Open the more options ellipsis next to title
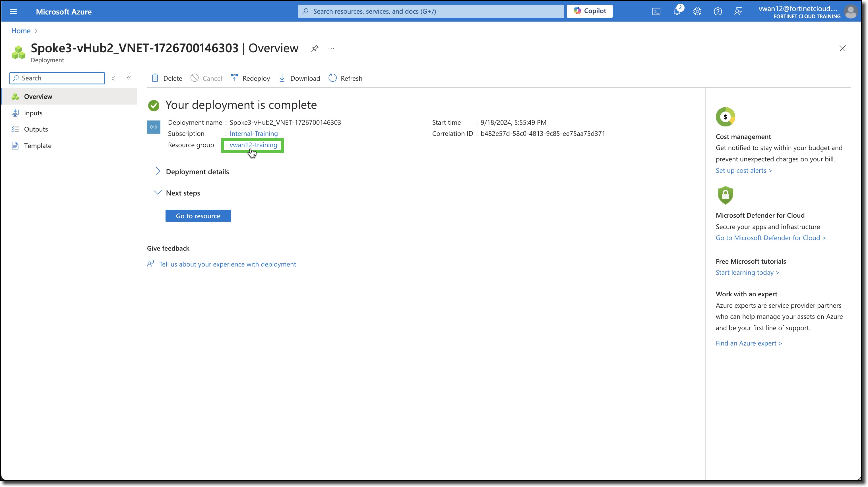The width and height of the screenshot is (868, 487). pos(331,48)
